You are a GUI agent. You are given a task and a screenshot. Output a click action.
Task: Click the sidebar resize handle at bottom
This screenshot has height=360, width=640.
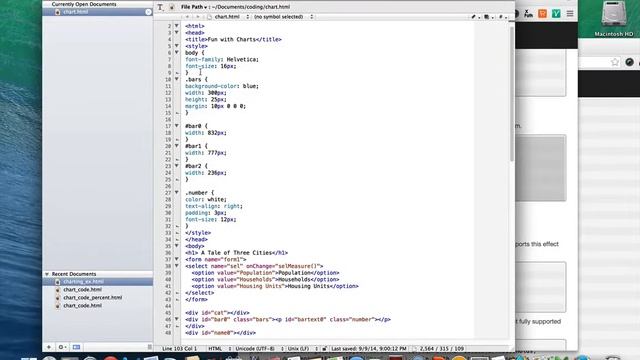[149, 347]
